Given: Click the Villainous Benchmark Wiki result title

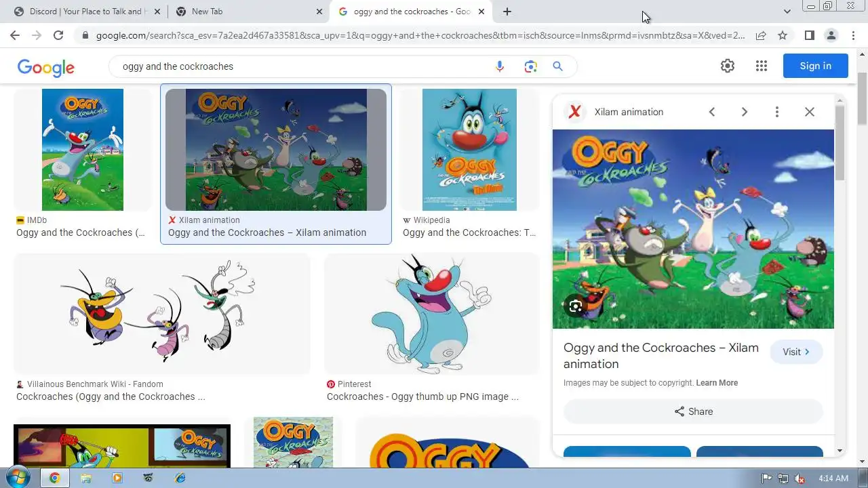Looking at the screenshot, I should tap(111, 396).
